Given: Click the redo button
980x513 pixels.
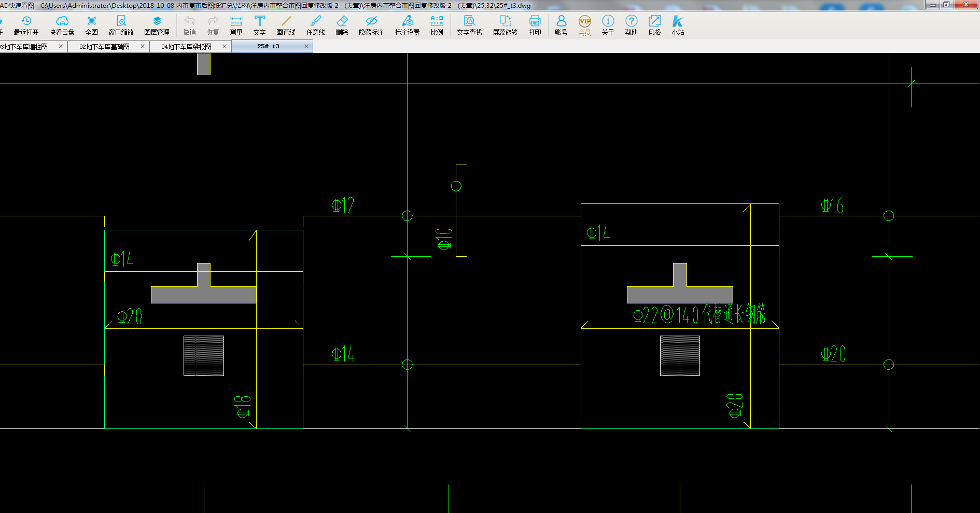Looking at the screenshot, I should (213, 25).
